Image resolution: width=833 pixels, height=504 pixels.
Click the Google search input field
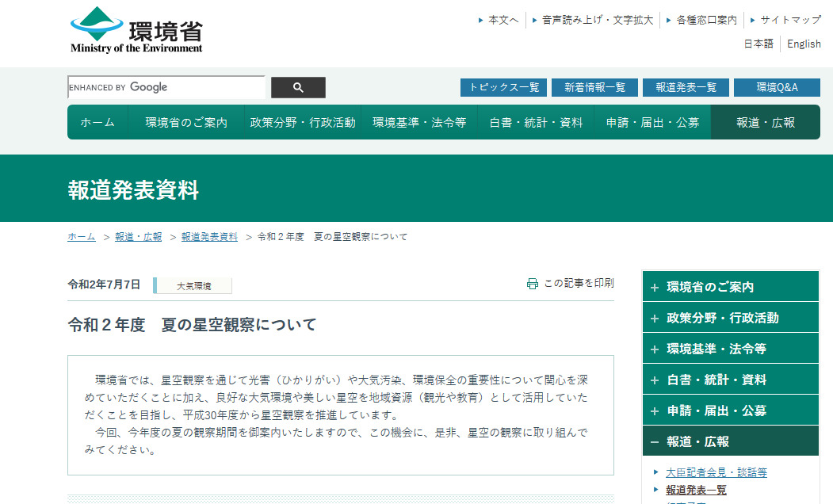coord(166,87)
